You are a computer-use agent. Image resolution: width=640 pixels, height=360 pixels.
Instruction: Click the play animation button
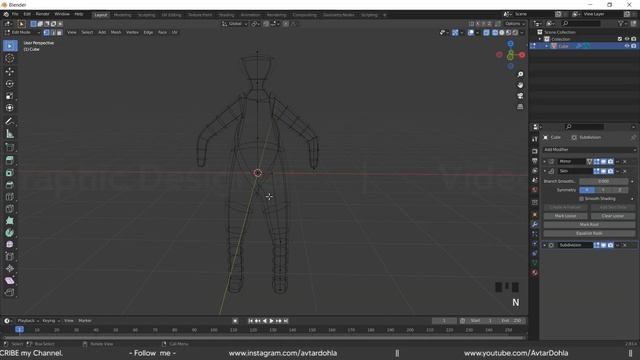pyautogui.click(x=271, y=321)
